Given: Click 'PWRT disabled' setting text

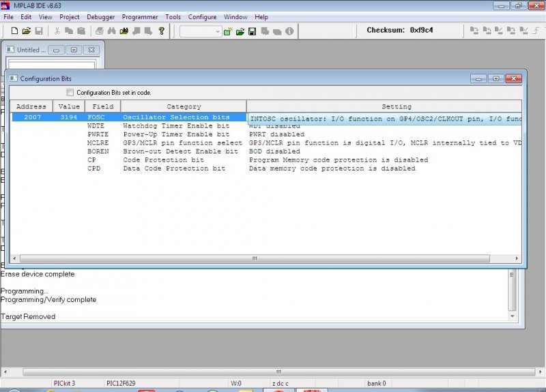Looking at the screenshot, I should point(276,134).
